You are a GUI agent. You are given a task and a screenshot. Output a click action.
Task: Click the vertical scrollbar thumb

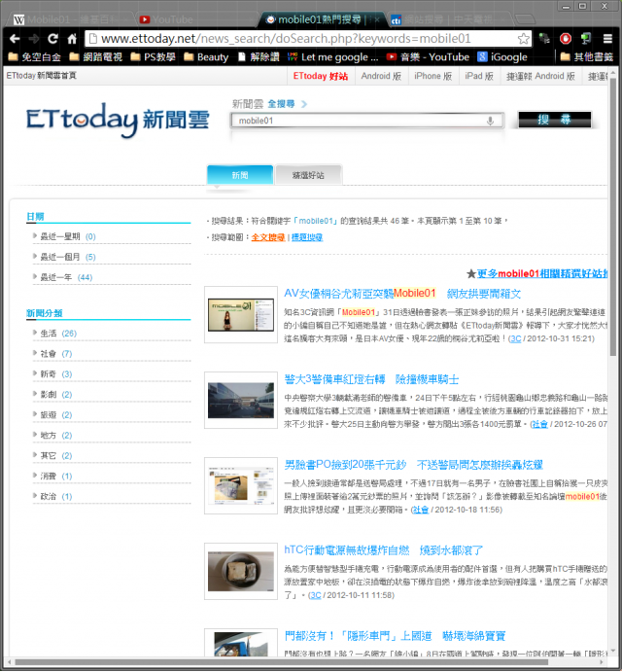(613, 219)
